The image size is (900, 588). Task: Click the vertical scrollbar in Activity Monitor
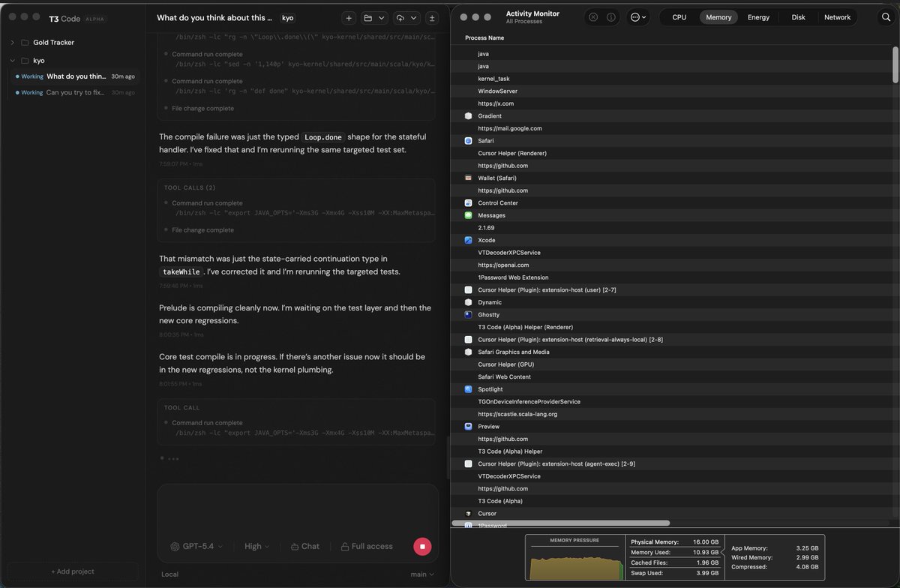point(895,64)
